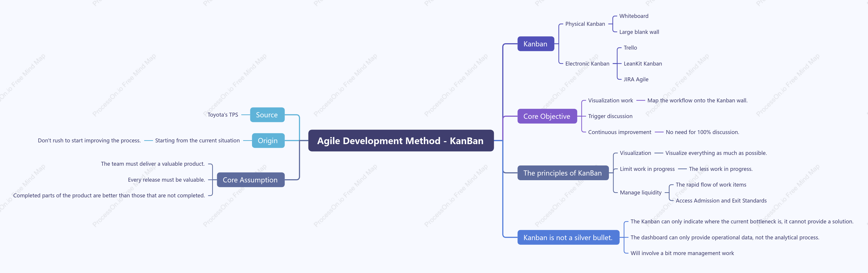The image size is (868, 273).
Task: Click the Manage liquidity subtopic
Action: [641, 192]
